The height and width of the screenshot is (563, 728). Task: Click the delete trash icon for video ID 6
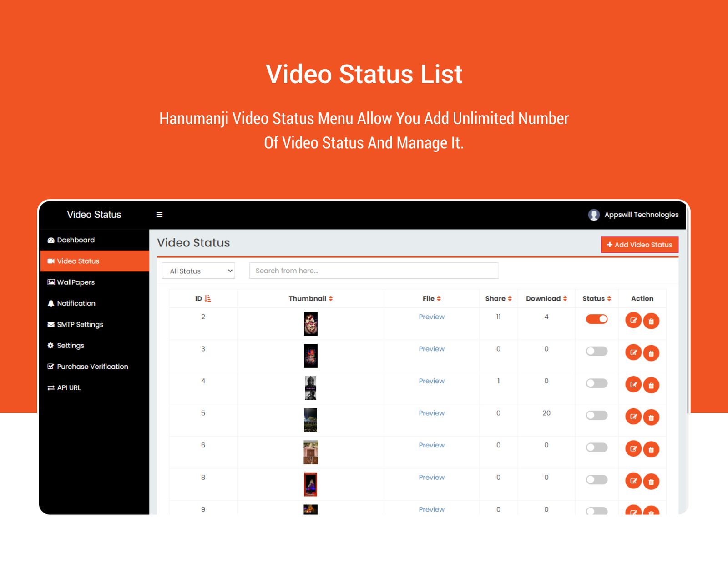[x=651, y=449]
